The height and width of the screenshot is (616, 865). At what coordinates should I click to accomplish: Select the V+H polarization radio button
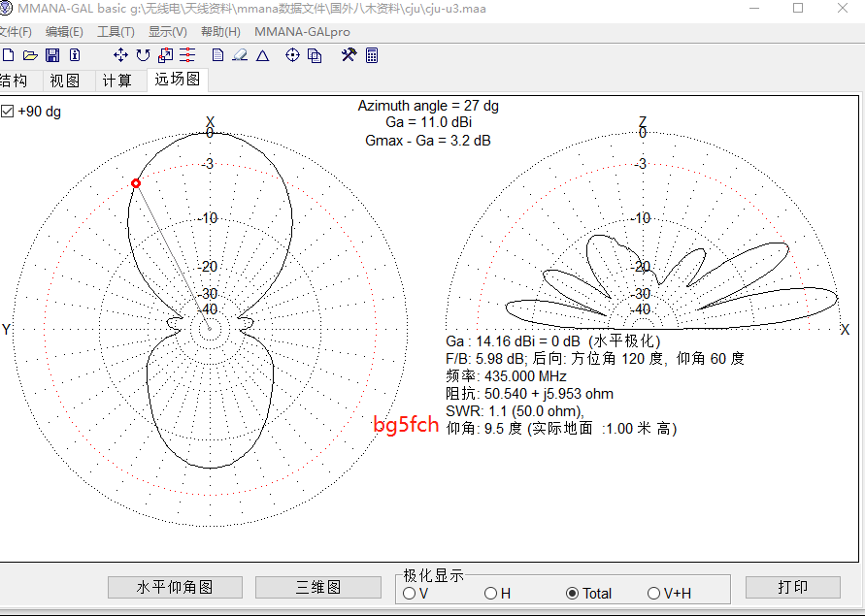tap(654, 593)
